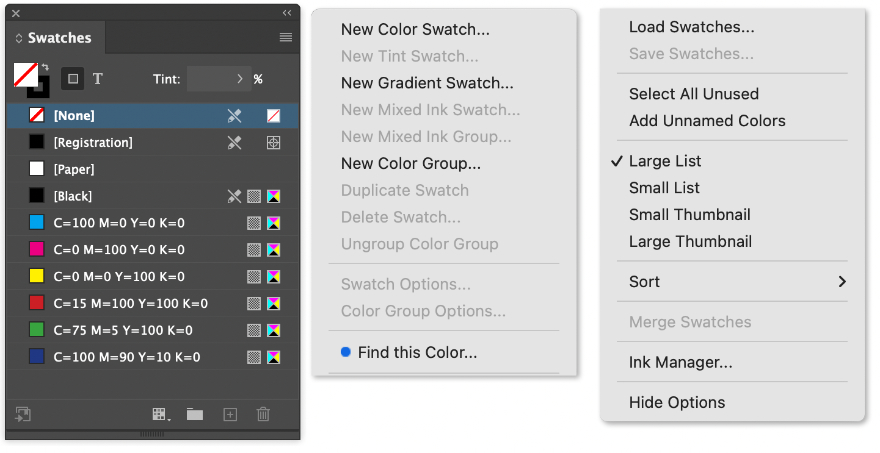Click add swatch to CC library icon
Image resolution: width=880 pixels, height=453 pixels.
(22, 414)
